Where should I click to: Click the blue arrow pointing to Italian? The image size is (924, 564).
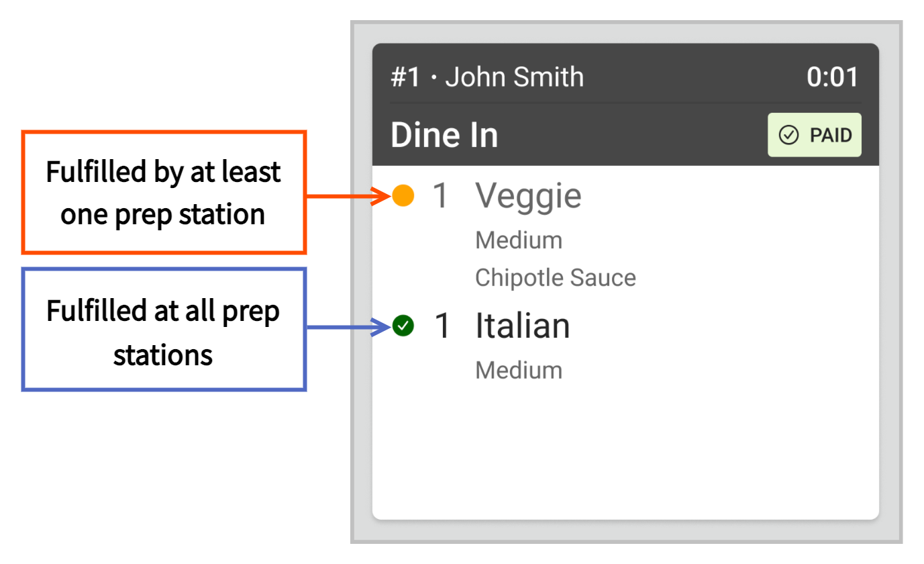tap(349, 327)
